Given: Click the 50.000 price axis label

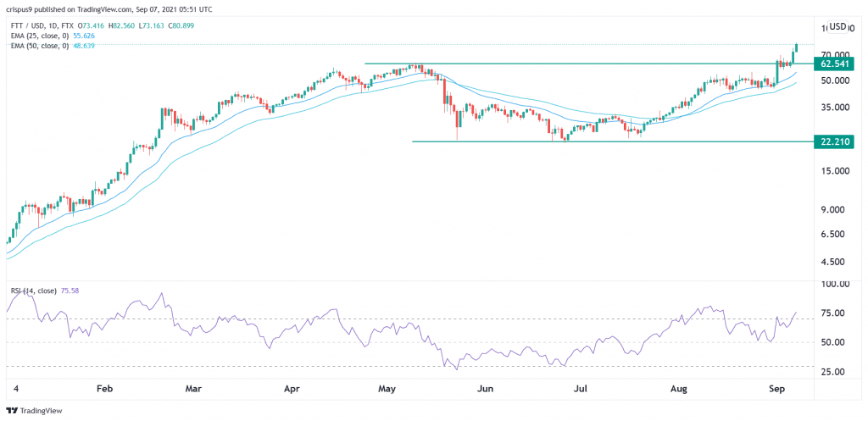Looking at the screenshot, I should coord(834,80).
